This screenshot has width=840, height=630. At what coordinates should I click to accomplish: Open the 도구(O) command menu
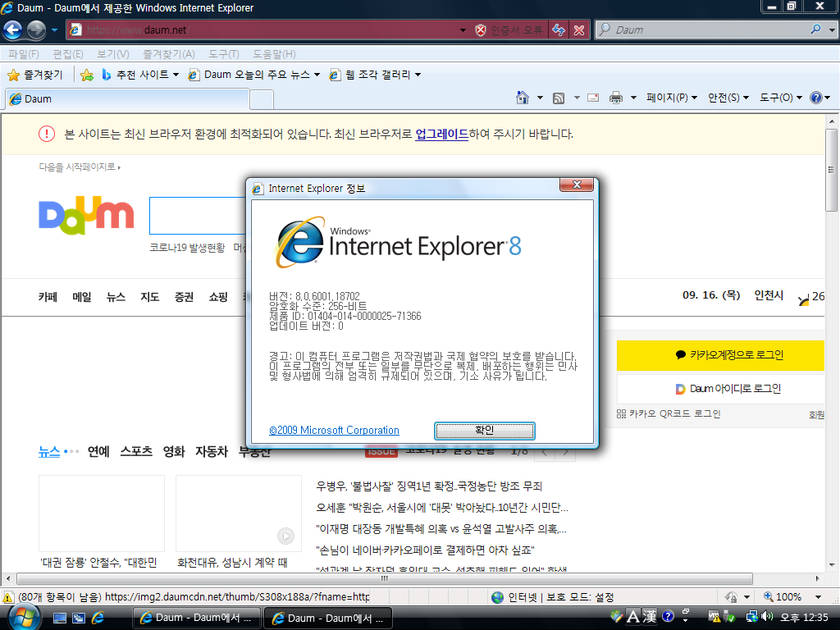tap(781, 98)
